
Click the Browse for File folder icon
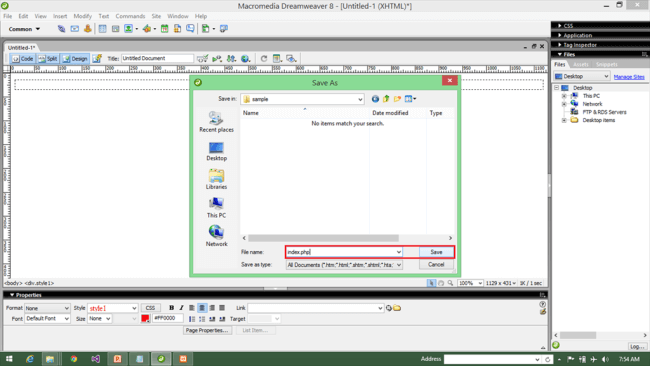pos(397,308)
